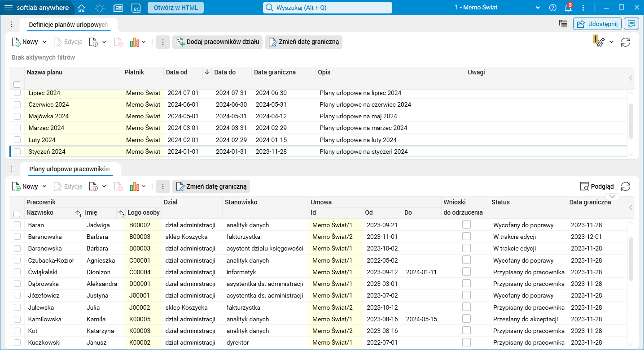Select the row checkbox for Kot Katarzyna

(17, 331)
